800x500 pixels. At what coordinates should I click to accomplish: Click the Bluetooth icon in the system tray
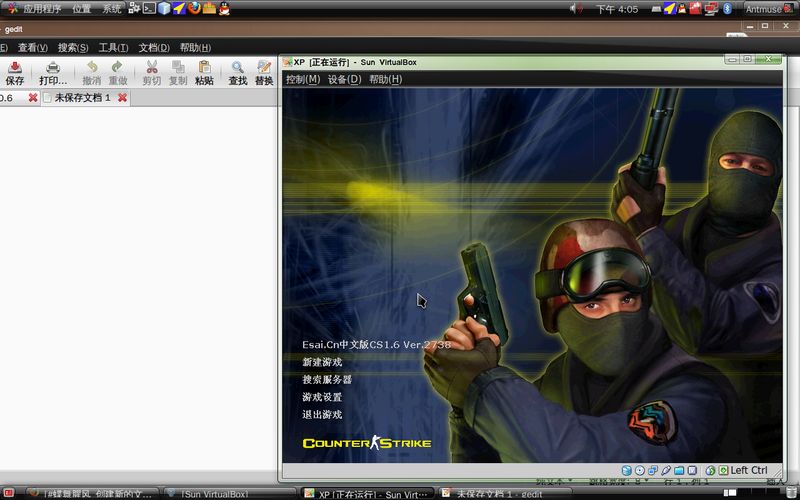(x=727, y=9)
